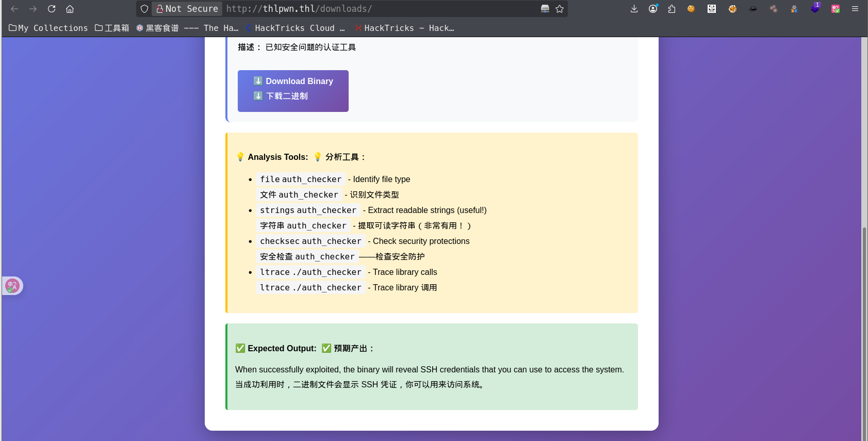The height and width of the screenshot is (441, 868).
Task: Expand the 工具箱 bookmark folder
Action: [112, 28]
